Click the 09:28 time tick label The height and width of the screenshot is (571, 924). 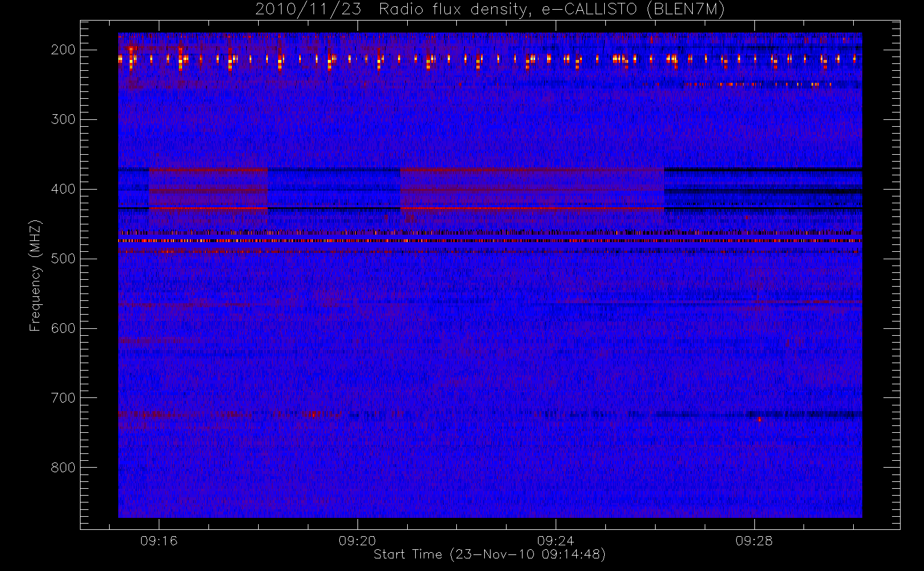tap(754, 541)
